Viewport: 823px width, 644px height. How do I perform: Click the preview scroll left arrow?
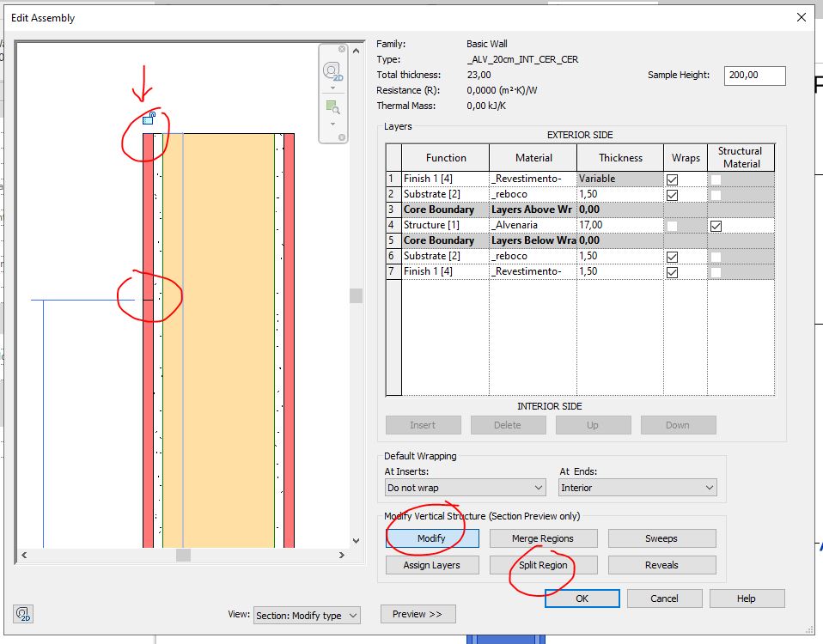pos(24,555)
